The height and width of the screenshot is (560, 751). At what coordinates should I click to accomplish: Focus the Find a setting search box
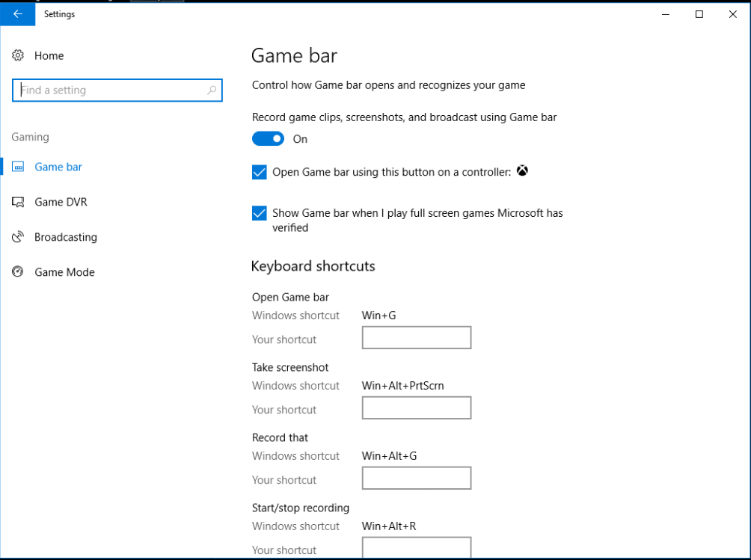[x=117, y=90]
